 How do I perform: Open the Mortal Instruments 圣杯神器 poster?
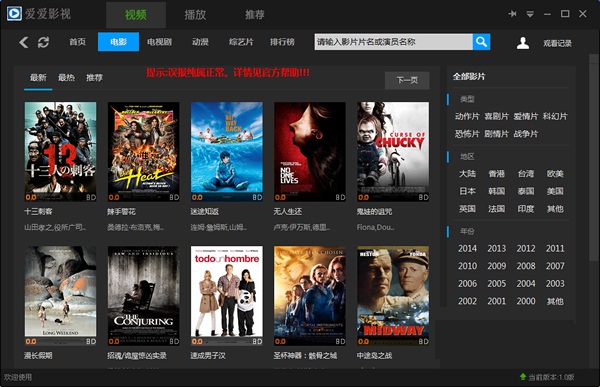point(310,296)
